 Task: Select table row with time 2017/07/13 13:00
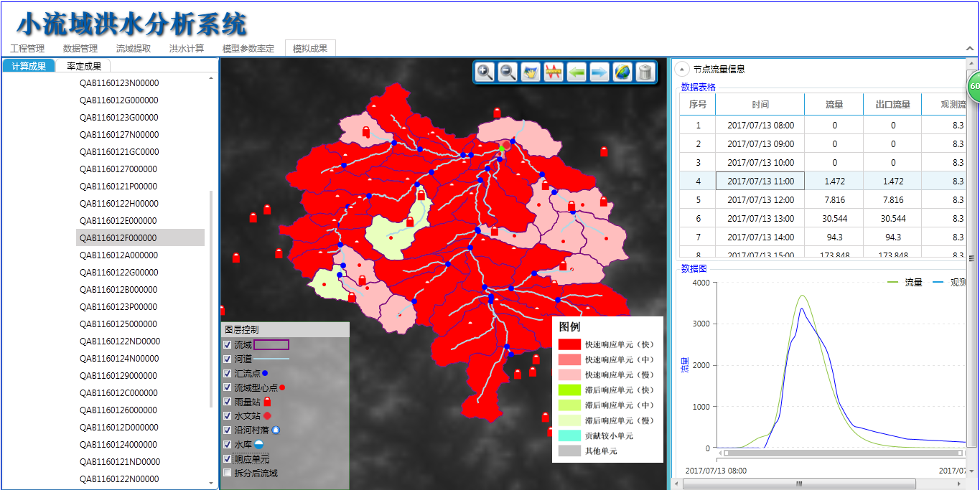click(x=760, y=219)
